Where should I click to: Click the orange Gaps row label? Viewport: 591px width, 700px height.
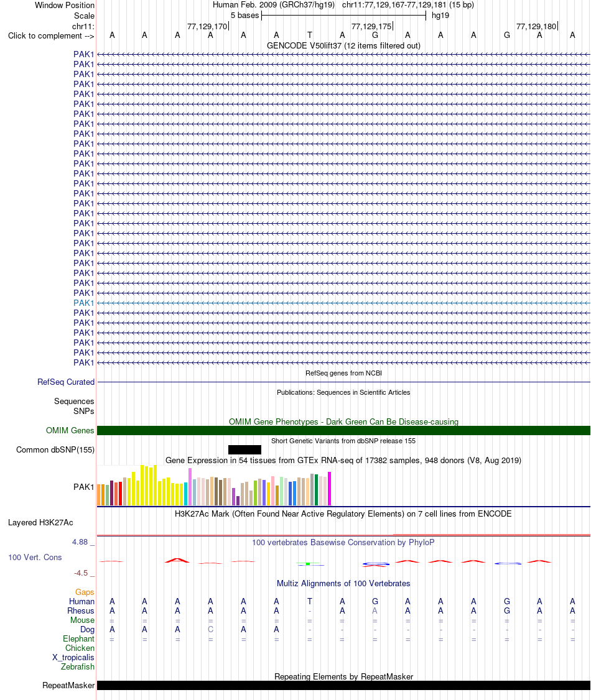pos(85,592)
